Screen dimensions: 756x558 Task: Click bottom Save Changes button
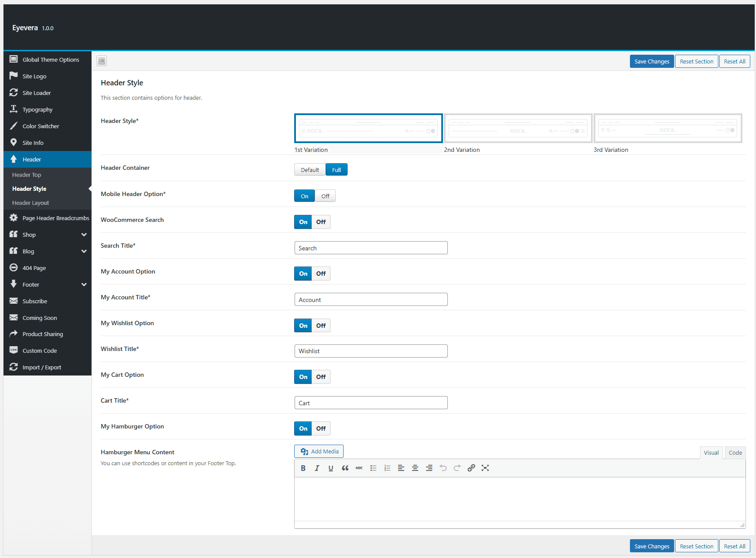click(x=652, y=546)
